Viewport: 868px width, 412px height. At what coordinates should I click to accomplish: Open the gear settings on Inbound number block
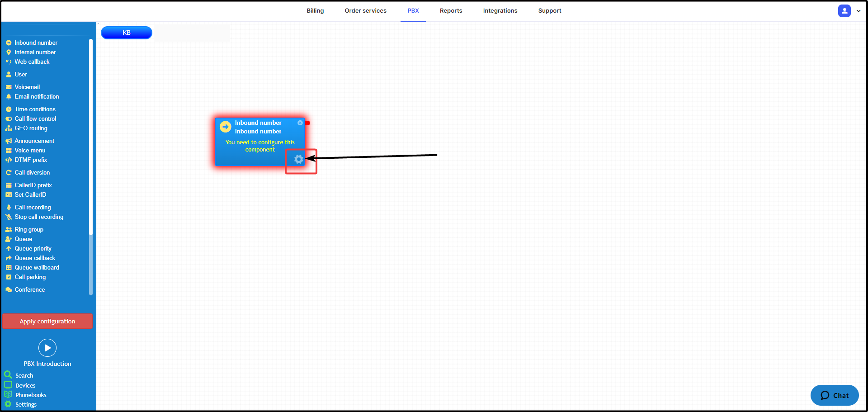(299, 159)
